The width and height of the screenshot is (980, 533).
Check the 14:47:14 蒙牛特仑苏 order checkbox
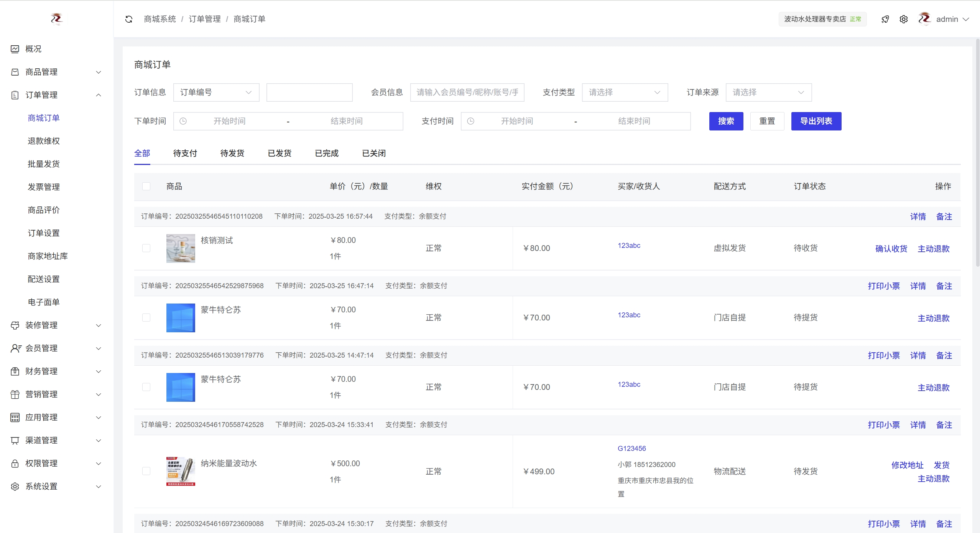tap(146, 387)
